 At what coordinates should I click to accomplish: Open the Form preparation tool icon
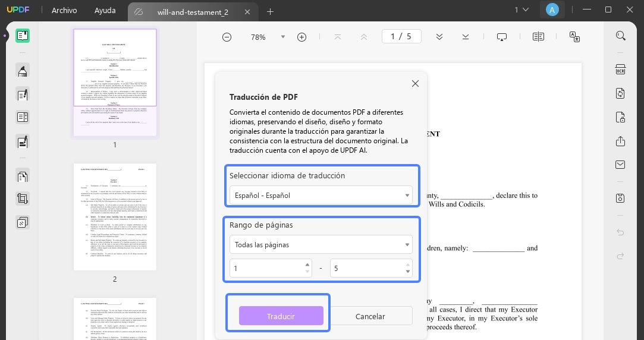click(x=23, y=117)
